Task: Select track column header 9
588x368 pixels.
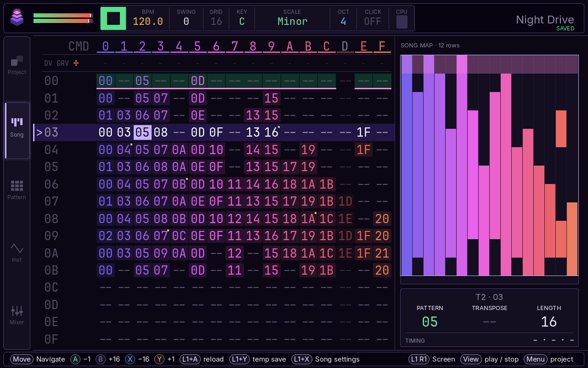Action: coord(271,46)
